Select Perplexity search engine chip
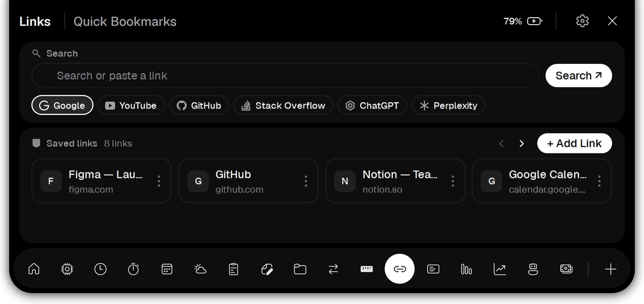The height and width of the screenshot is (304, 644). point(448,105)
